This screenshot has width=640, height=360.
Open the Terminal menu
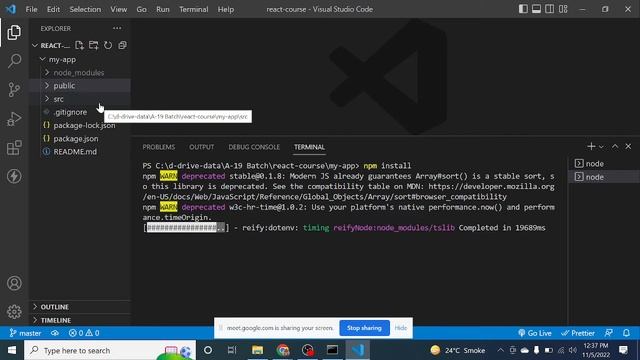[193, 9]
